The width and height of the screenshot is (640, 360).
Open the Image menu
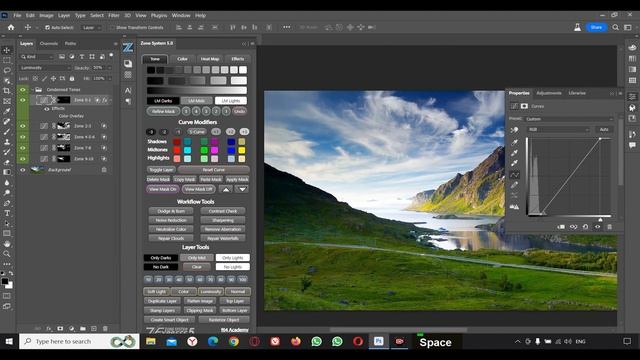[x=46, y=16]
